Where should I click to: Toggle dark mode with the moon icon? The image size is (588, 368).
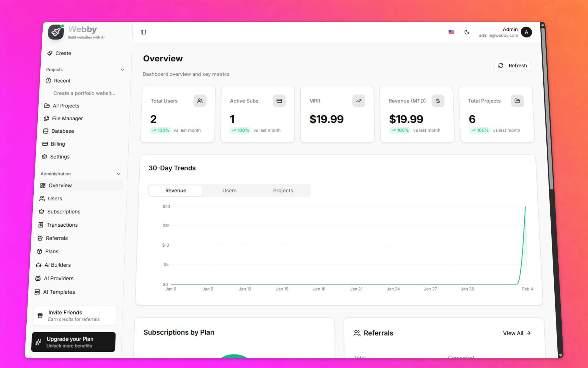(467, 32)
